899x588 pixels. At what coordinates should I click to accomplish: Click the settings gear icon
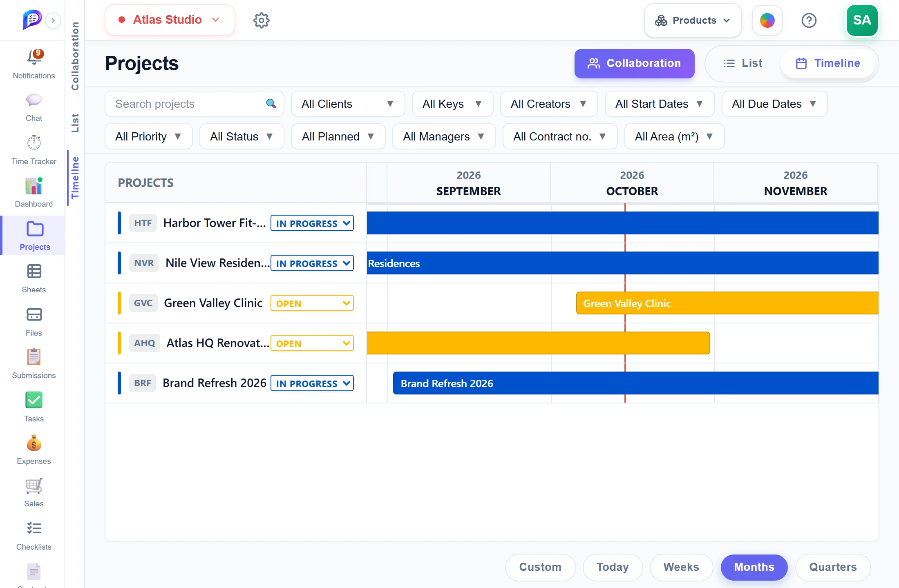click(x=262, y=20)
